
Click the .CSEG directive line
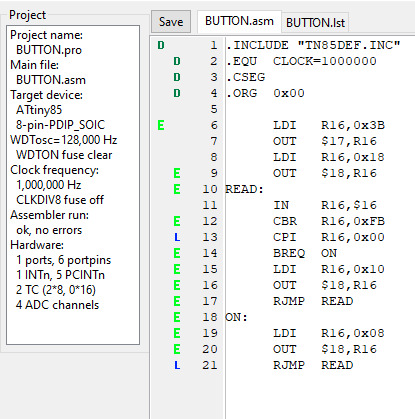(x=245, y=77)
